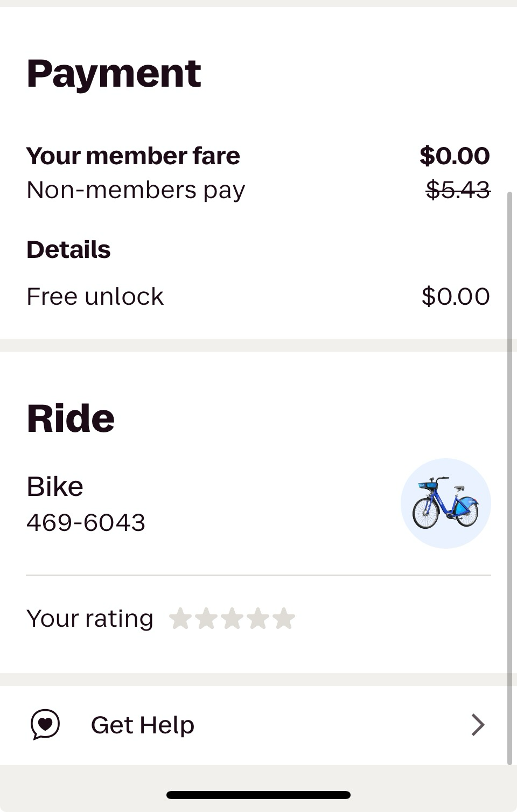Tap the Your member fare label
Screen dimensions: 517x812
133,156
